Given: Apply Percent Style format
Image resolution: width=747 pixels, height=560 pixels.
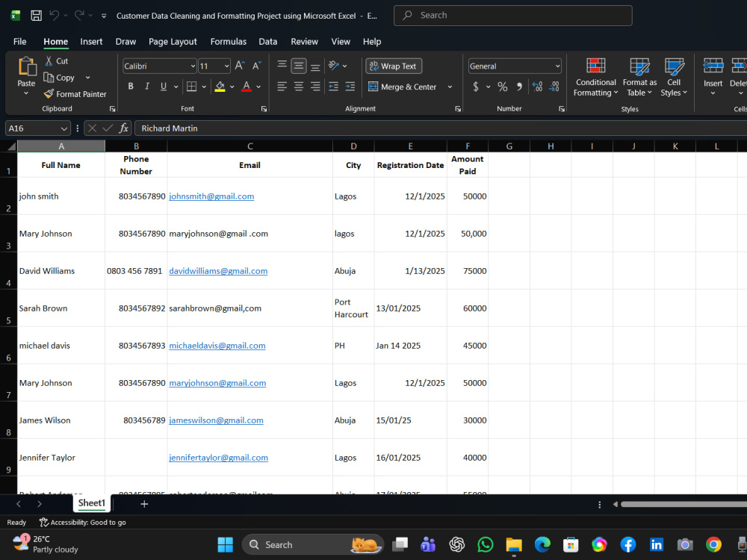Looking at the screenshot, I should click(503, 87).
